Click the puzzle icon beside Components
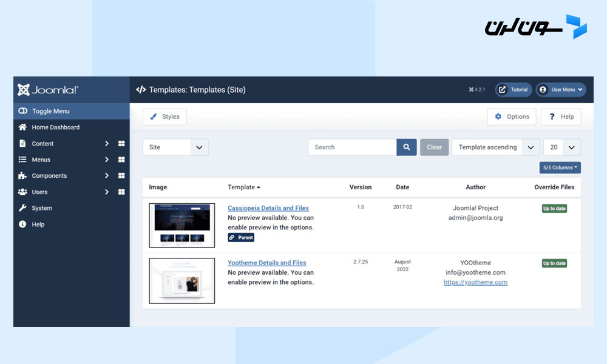This screenshot has height=364, width=607. [x=22, y=175]
